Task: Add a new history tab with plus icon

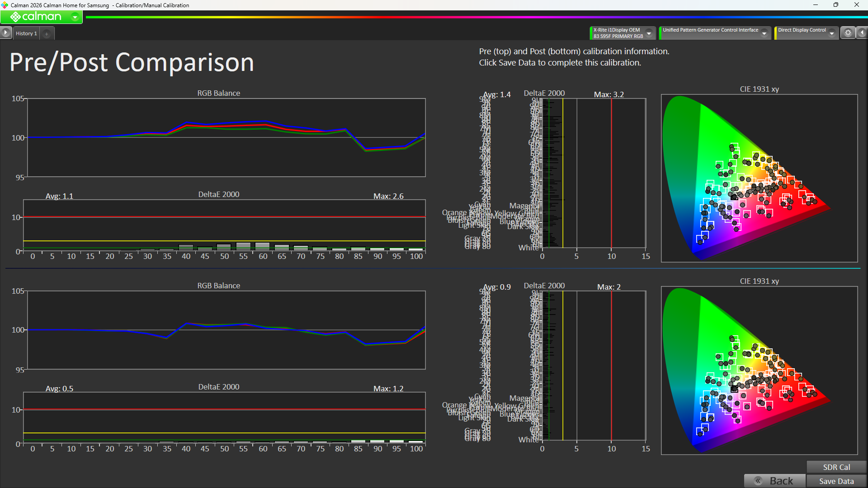Action: 47,33
